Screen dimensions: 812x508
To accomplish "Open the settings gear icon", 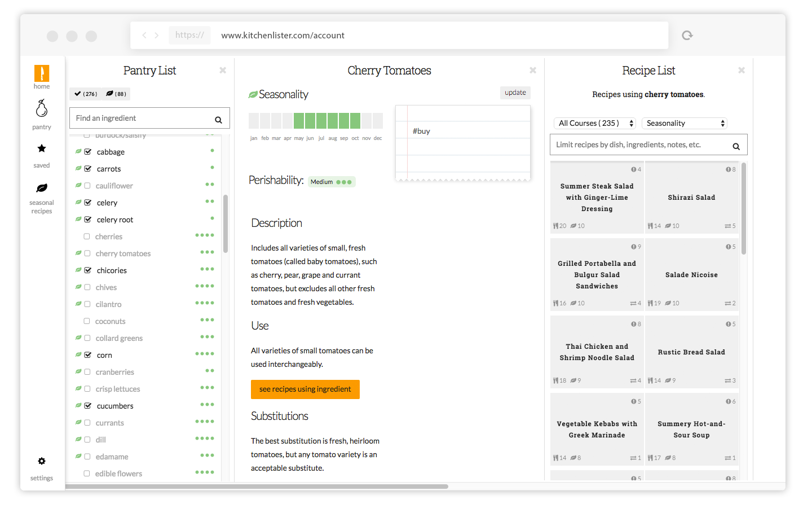I will coord(42,461).
